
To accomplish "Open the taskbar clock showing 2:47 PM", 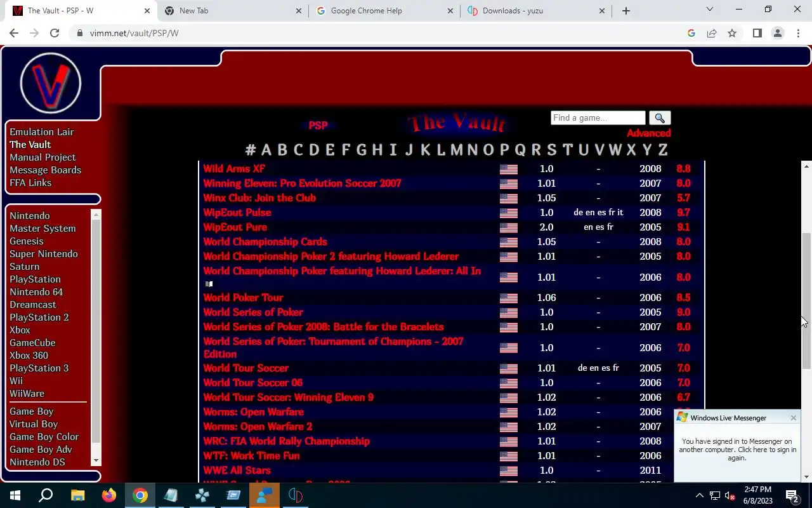I will (758, 495).
